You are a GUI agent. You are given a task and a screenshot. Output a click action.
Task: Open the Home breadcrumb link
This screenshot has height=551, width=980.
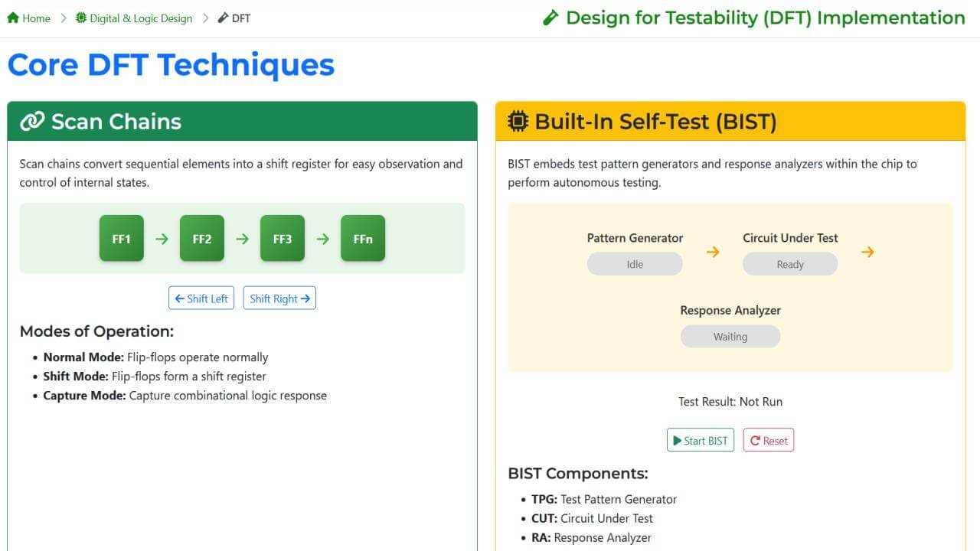tap(28, 18)
